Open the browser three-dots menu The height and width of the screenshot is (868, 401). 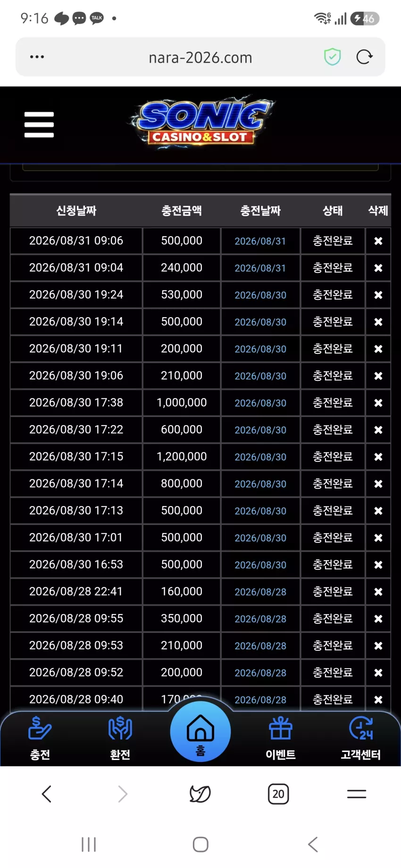pyautogui.click(x=37, y=57)
